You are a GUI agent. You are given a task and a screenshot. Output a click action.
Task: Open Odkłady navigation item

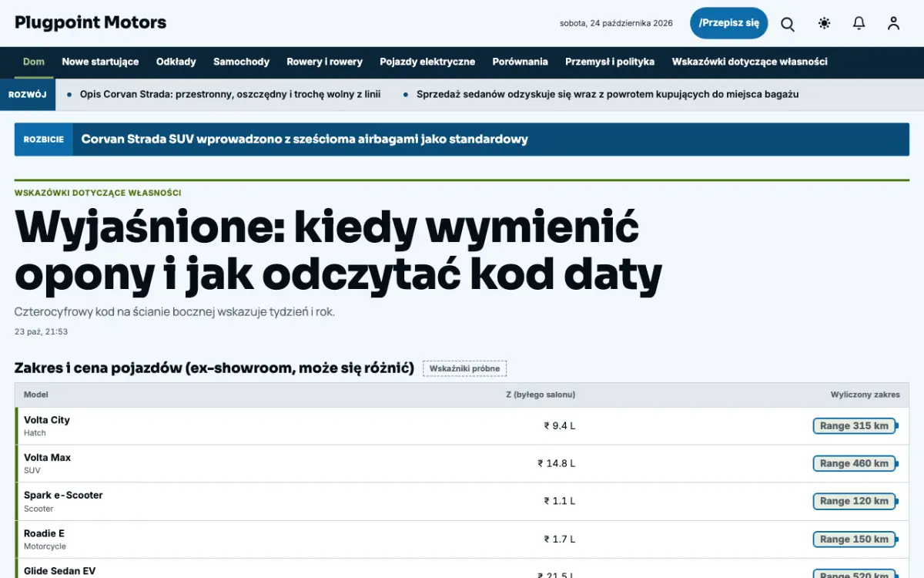point(176,62)
